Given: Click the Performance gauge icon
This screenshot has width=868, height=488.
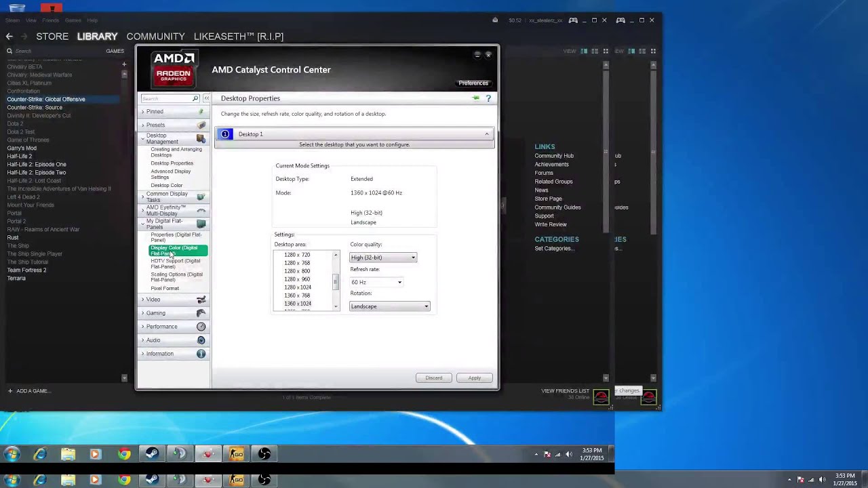Looking at the screenshot, I should click(x=201, y=327).
